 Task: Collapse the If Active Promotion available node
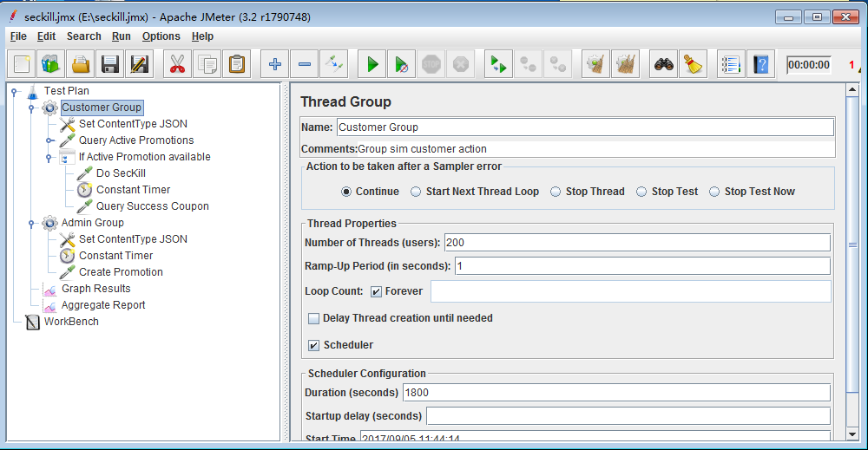tap(49, 158)
